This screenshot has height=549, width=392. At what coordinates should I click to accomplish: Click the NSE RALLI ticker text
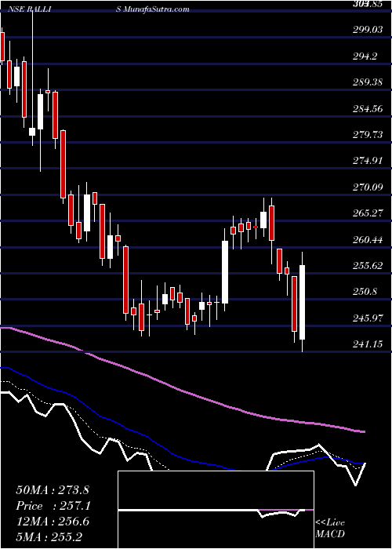click(x=30, y=9)
